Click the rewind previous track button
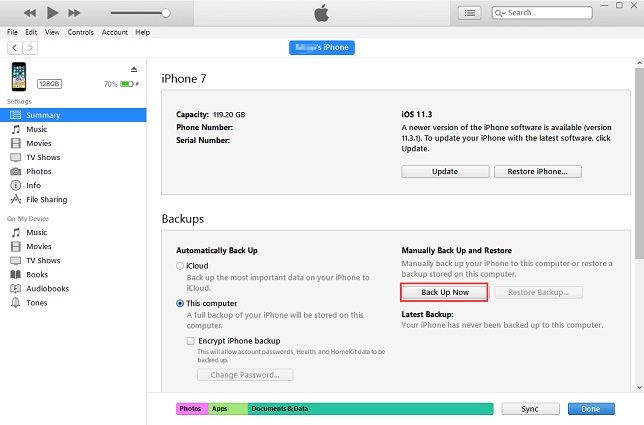The image size is (644, 425). 30,13
